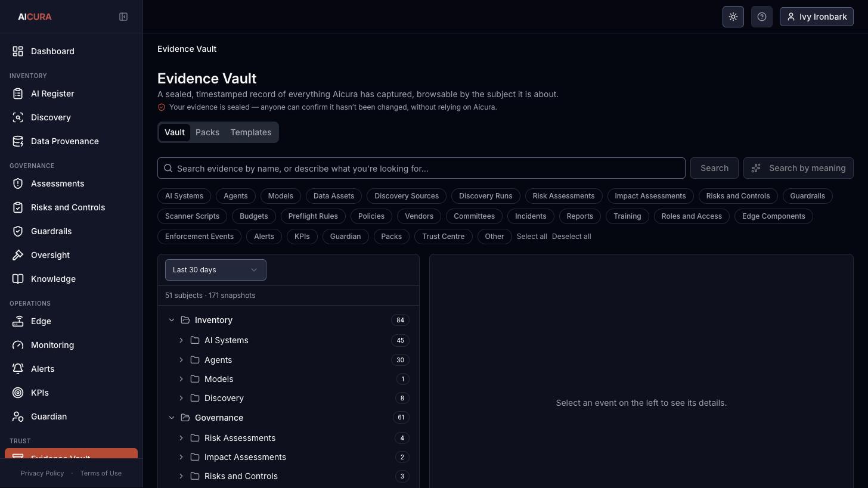
Task: Toggle the Enforcement Events filter chip
Action: (199, 237)
